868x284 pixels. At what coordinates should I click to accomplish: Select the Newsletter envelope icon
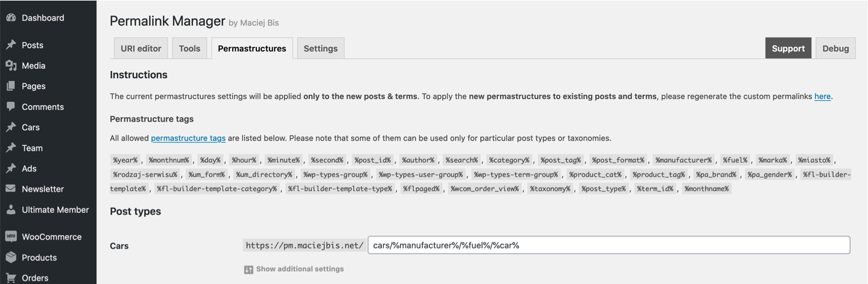pyautogui.click(x=11, y=189)
